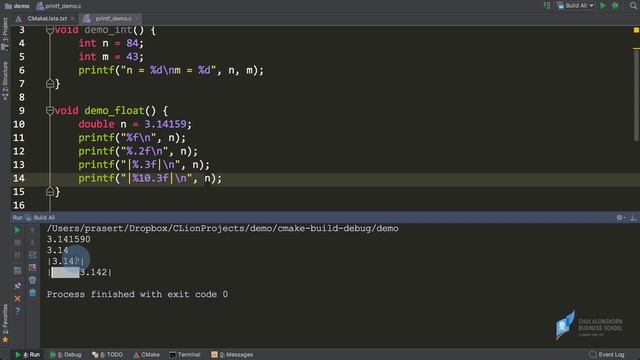Open the Project tool window sidebar tab
Image resolution: width=640 pixels, height=360 pixels.
[x=5, y=34]
